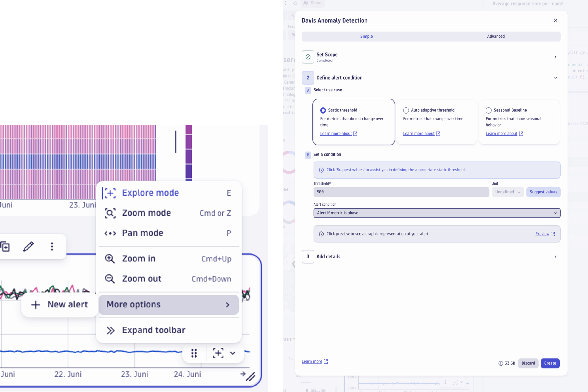
Task: Select Pan mode from the context menu
Action: tap(143, 233)
